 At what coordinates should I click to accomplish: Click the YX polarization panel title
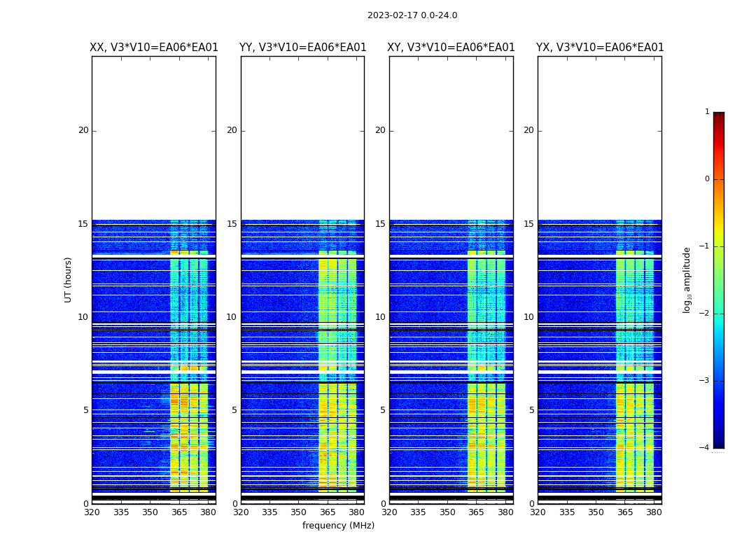point(600,48)
